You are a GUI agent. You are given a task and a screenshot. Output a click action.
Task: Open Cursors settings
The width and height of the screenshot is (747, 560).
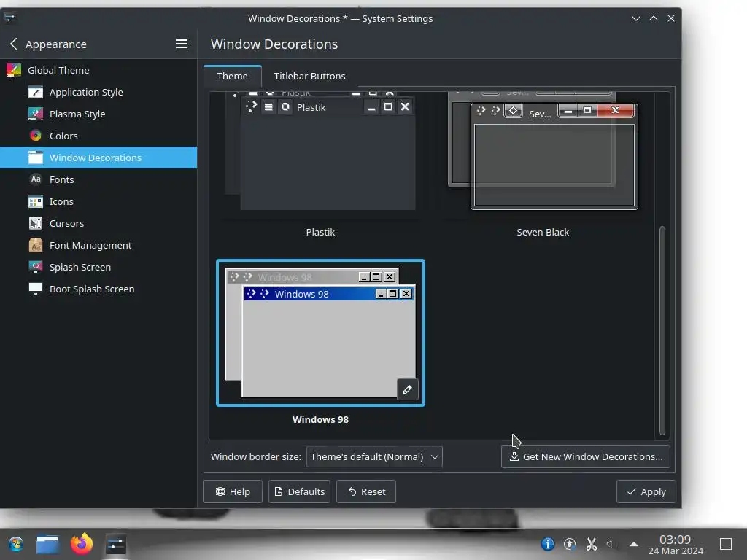point(98,223)
